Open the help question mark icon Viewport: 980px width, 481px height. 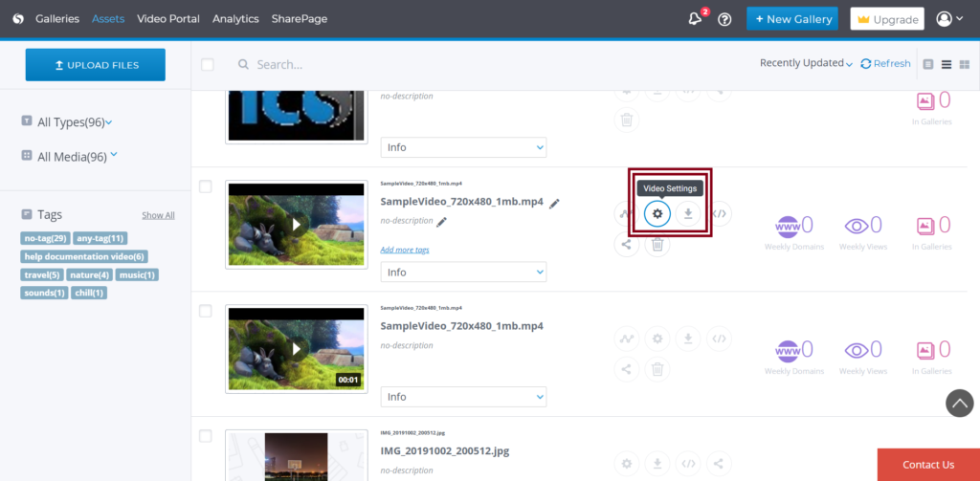[724, 19]
